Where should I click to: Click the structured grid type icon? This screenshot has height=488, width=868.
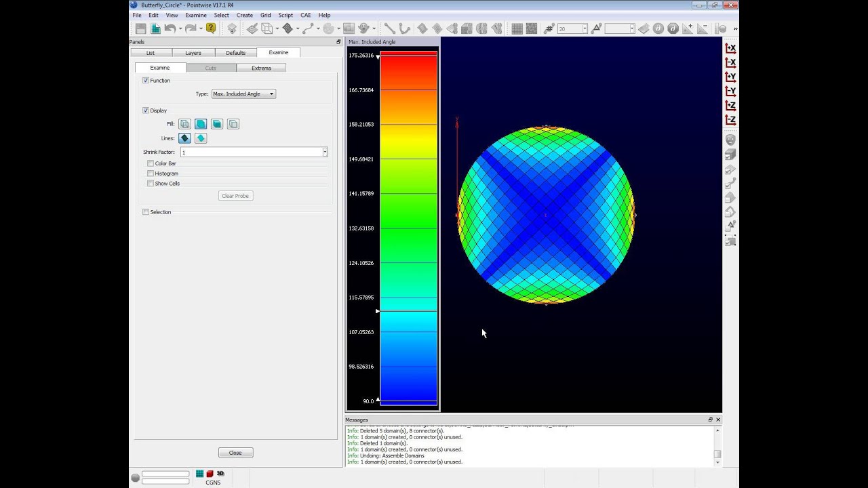pos(517,28)
